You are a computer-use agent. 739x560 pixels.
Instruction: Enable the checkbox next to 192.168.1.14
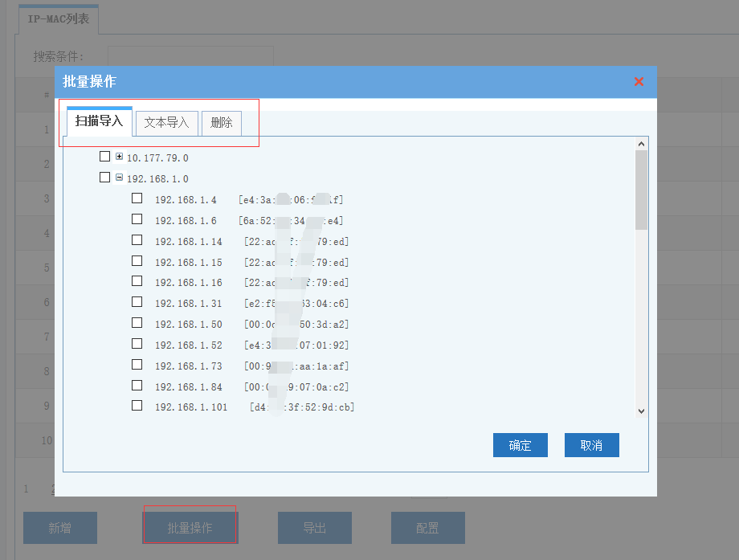click(137, 240)
